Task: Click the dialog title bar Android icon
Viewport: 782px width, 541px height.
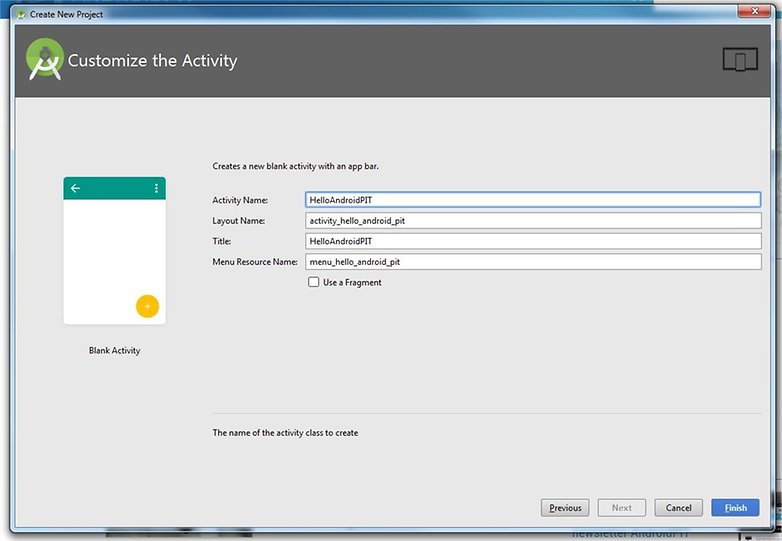Action: tap(21, 14)
